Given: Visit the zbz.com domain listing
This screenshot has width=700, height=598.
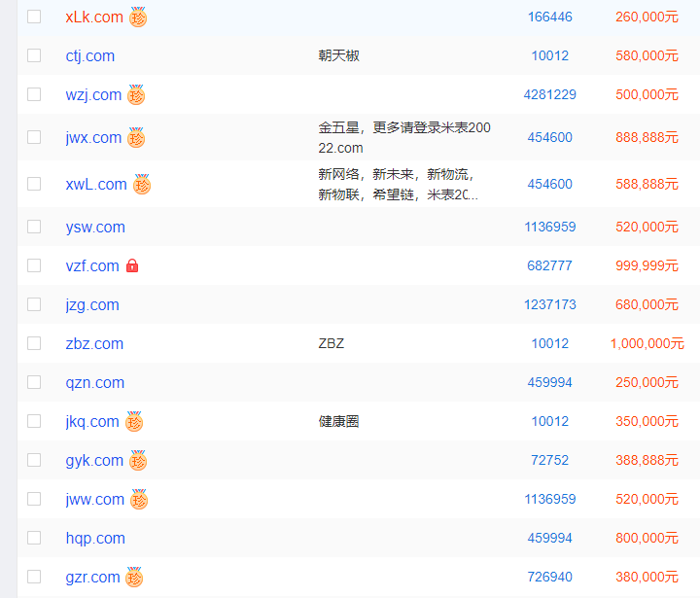Looking at the screenshot, I should tap(94, 343).
